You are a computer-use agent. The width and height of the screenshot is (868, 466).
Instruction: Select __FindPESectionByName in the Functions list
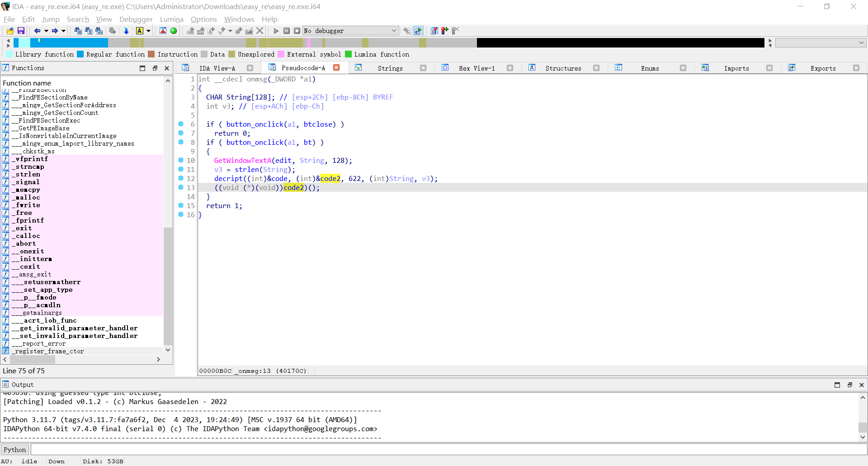pyautogui.click(x=50, y=97)
